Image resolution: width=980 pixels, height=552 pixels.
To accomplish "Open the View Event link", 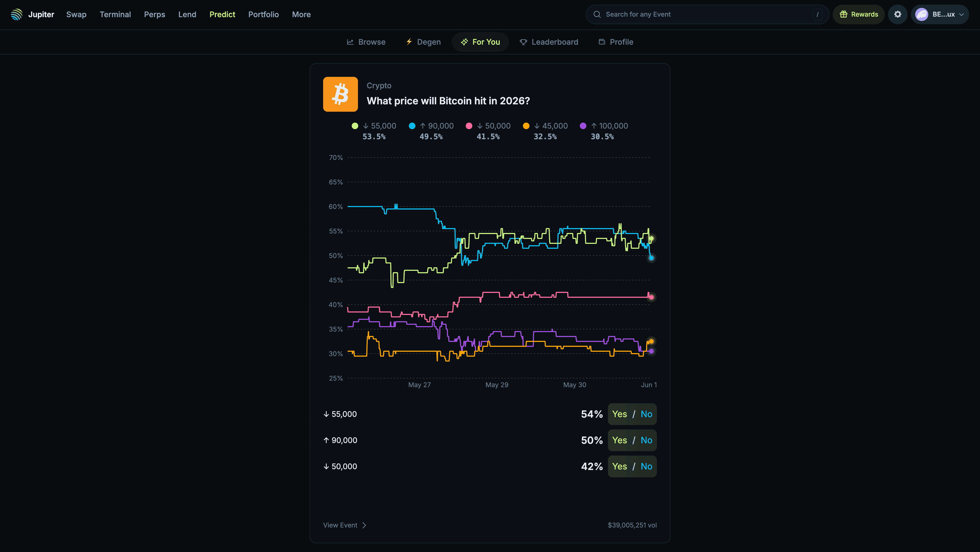I will tap(345, 525).
